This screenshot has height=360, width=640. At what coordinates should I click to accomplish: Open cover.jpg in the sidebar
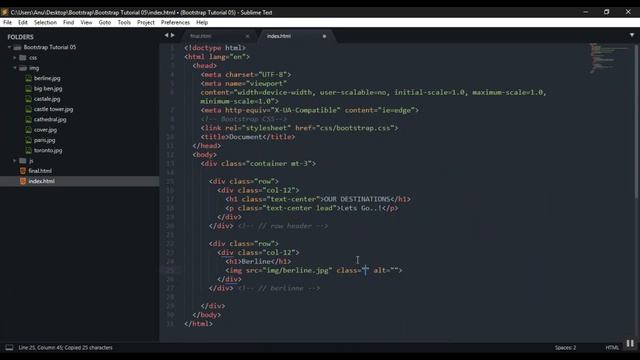pyautogui.click(x=45, y=130)
